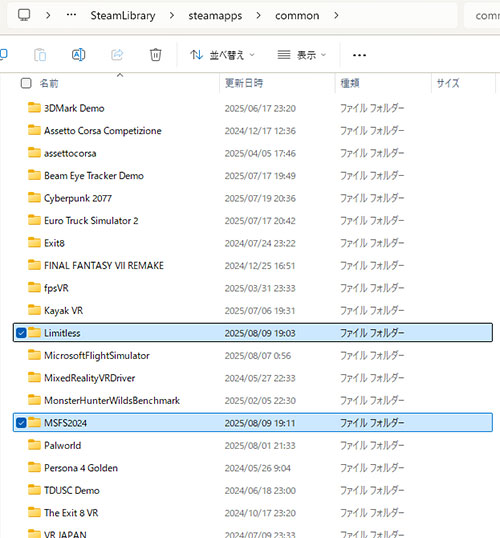Select the fpsVR folder name

pyautogui.click(x=56, y=288)
